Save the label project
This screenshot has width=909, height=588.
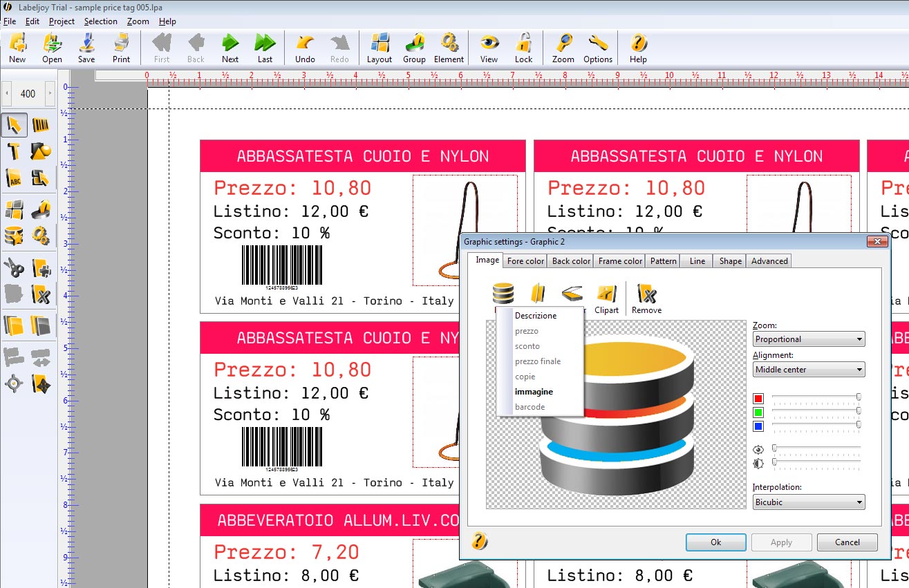tap(86, 48)
